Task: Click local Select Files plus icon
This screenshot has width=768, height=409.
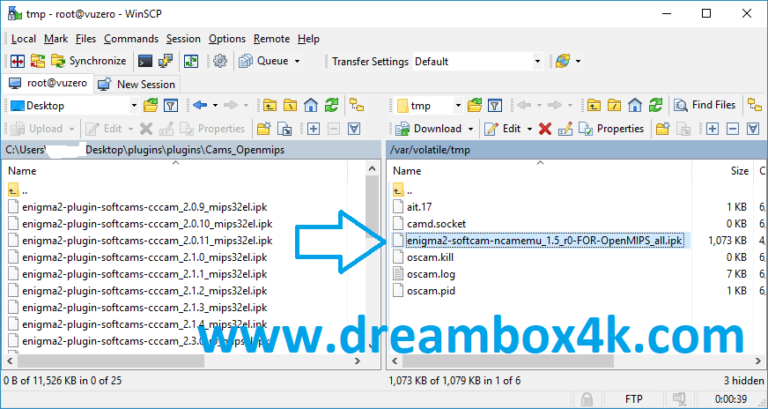Action: (x=313, y=129)
